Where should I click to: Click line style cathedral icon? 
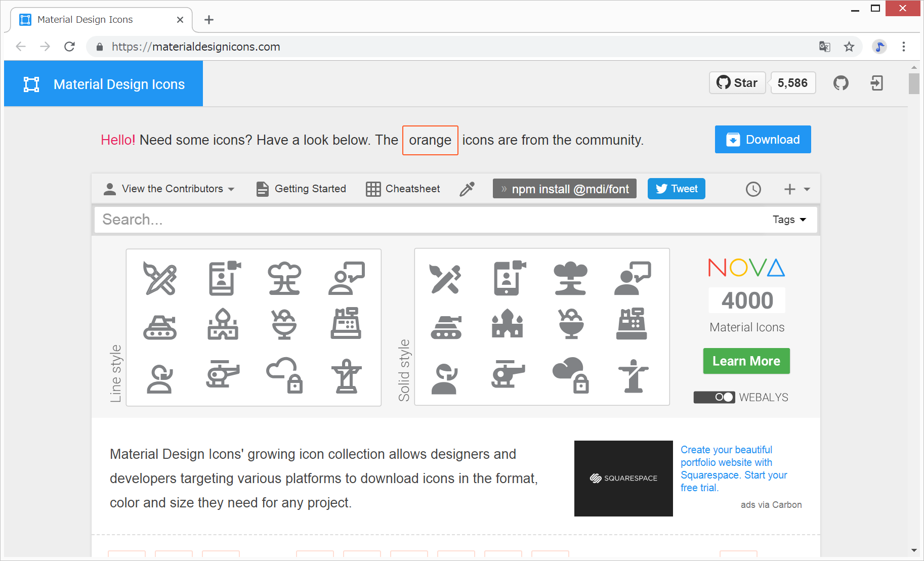(x=223, y=324)
